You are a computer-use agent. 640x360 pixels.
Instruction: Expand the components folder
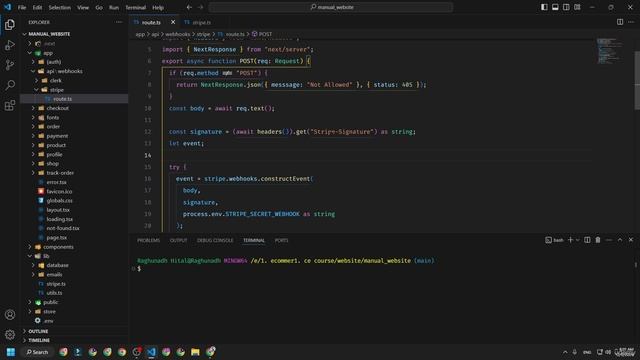coord(74,247)
